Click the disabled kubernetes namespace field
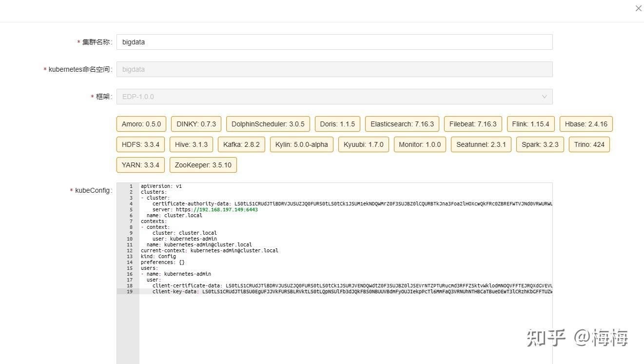Viewport: 644px width, 364px height. (334, 69)
